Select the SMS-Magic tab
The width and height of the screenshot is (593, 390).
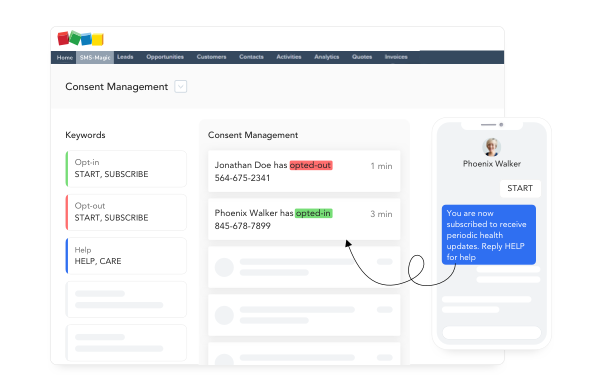click(x=95, y=57)
